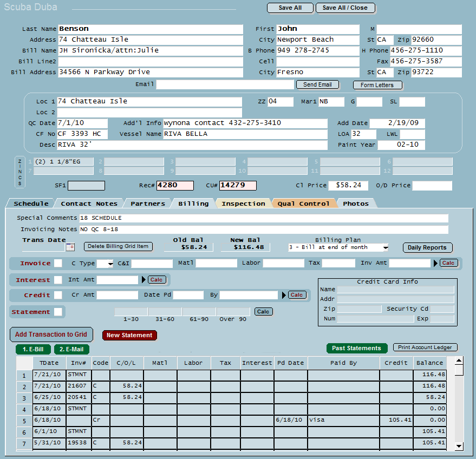Click the Bill Line2 field
476x459 pixels.
pos(151,62)
